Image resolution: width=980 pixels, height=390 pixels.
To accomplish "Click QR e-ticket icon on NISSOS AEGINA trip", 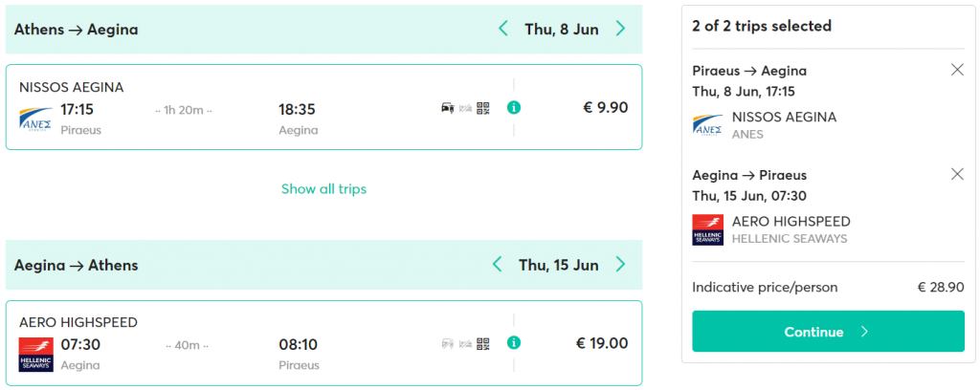I will point(482,108).
